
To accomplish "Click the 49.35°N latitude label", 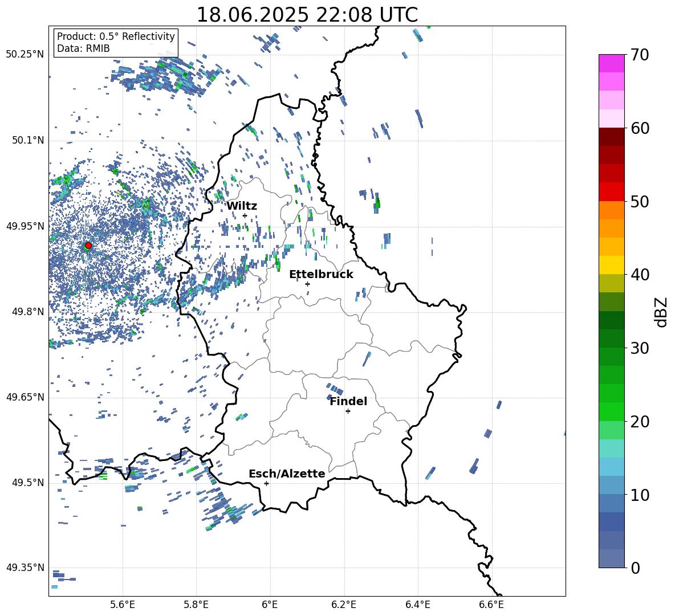I will tap(25, 568).
